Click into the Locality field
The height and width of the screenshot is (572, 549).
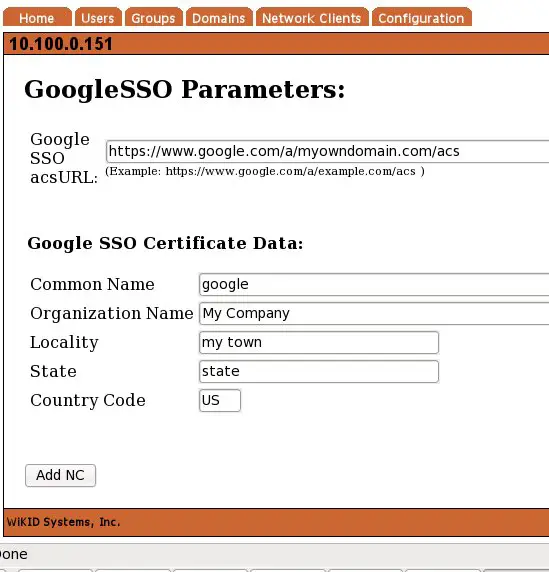[x=319, y=343]
